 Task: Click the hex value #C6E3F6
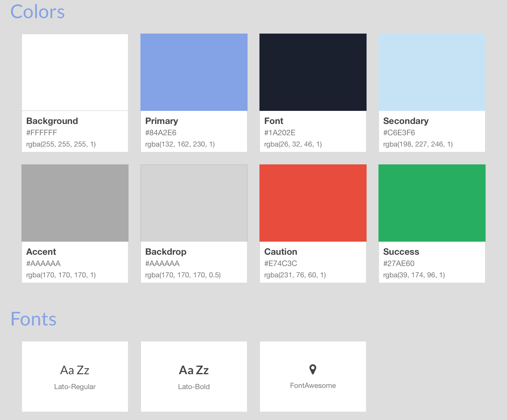(399, 133)
